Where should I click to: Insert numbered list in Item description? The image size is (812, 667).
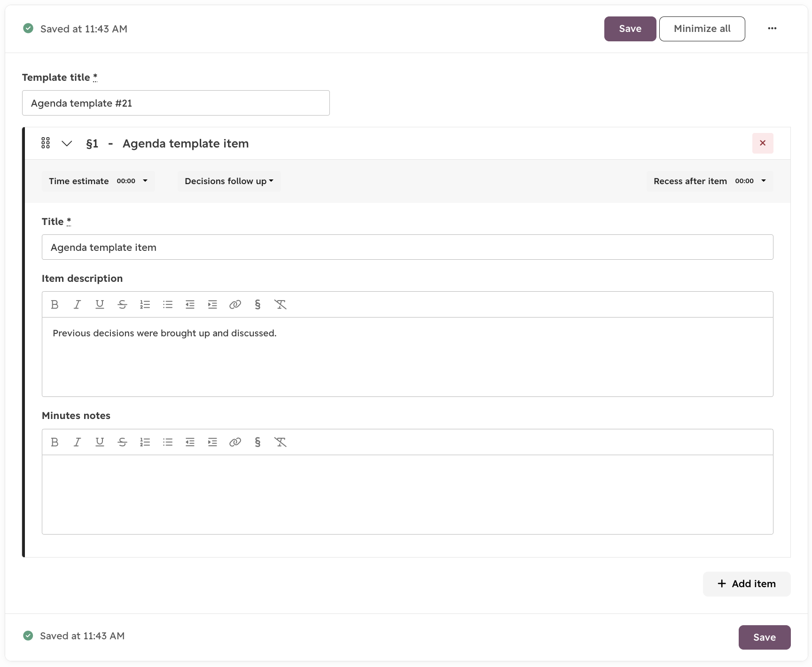click(x=145, y=304)
